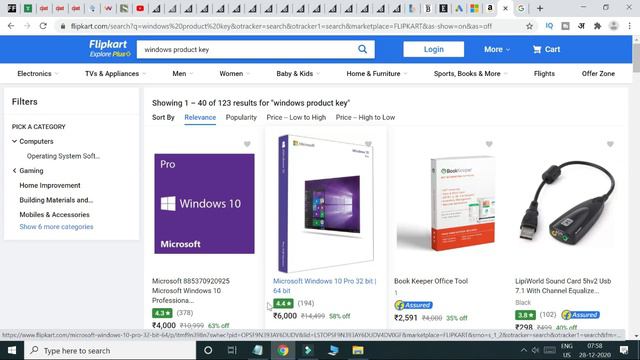Click browser back arrow
This screenshot has height=360, width=640.
[x=11, y=26]
